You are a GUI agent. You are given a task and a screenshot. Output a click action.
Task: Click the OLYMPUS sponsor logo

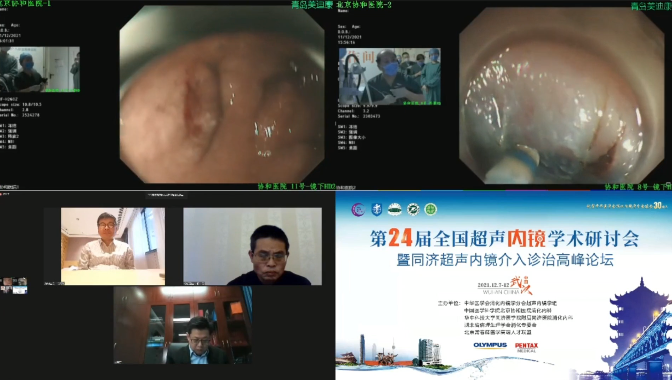tap(490, 345)
